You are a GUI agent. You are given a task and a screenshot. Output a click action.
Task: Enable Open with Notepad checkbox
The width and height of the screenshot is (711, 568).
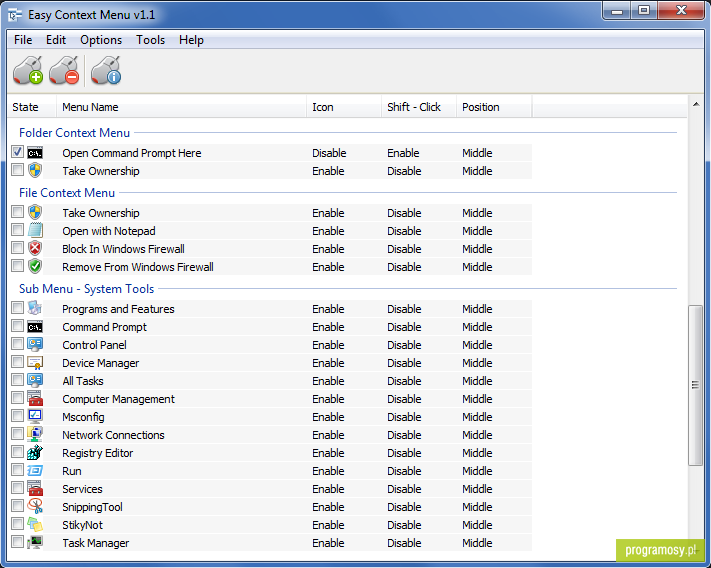pos(17,230)
